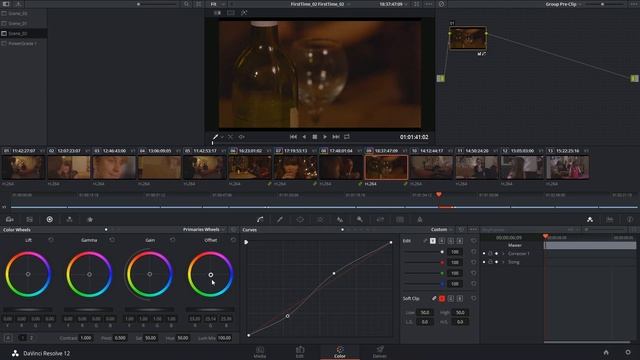This screenshot has width=640, height=360.
Task: Toggle the red Soft Clip R button
Action: 442,299
